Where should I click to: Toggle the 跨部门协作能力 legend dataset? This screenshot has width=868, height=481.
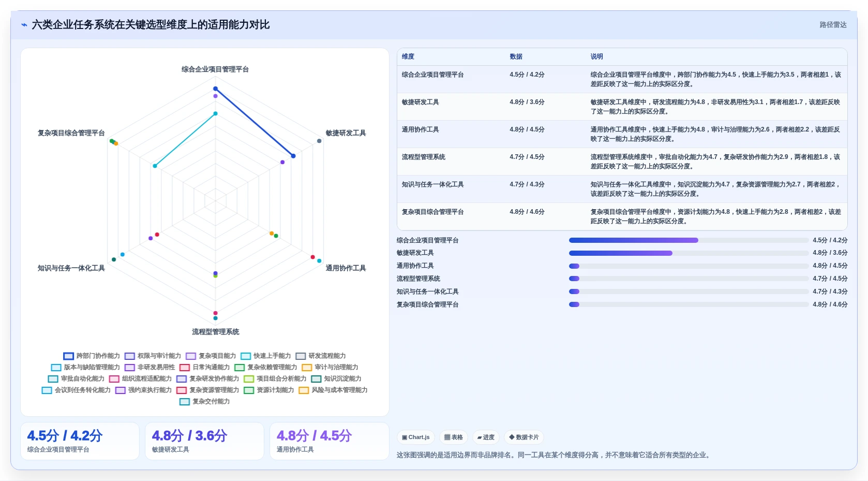click(92, 356)
